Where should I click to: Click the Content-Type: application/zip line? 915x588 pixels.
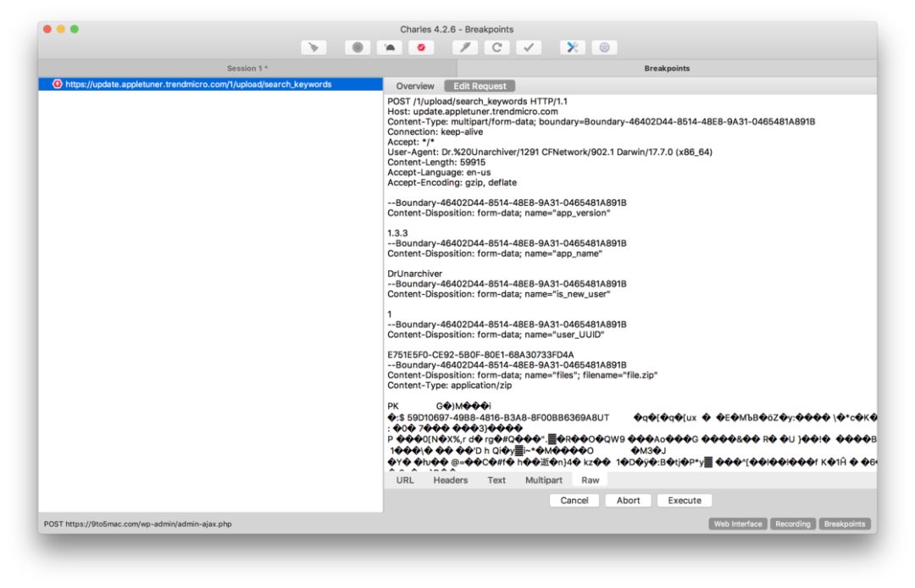[x=449, y=386]
